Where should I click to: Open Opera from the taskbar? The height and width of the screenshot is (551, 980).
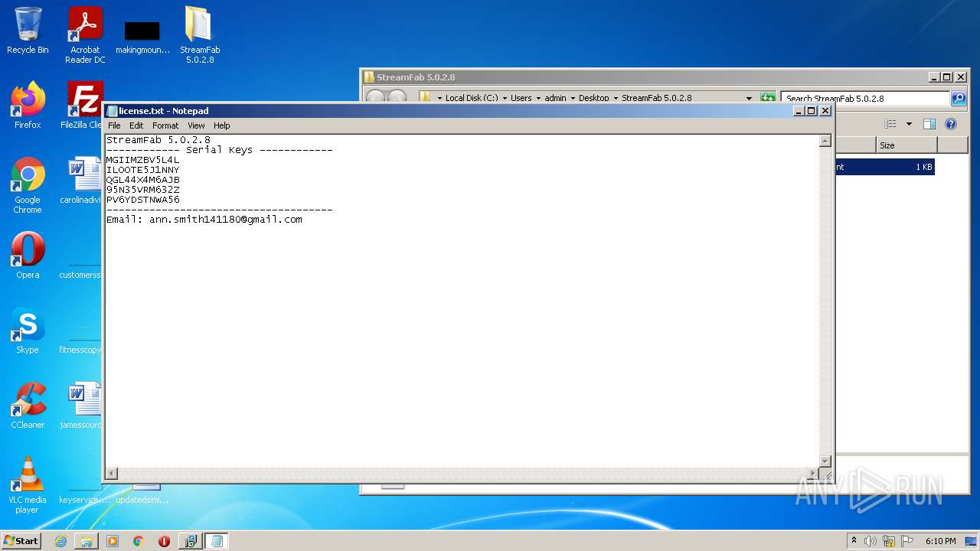click(164, 541)
